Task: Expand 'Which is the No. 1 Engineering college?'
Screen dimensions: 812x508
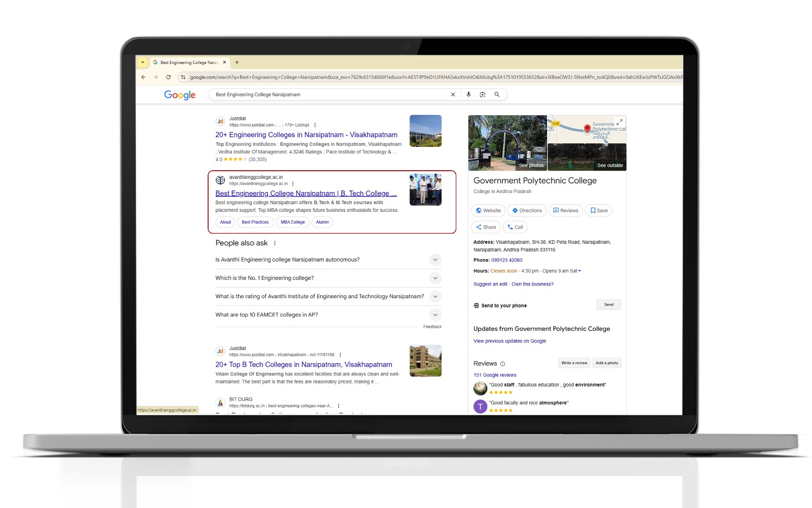Action: [x=435, y=278]
